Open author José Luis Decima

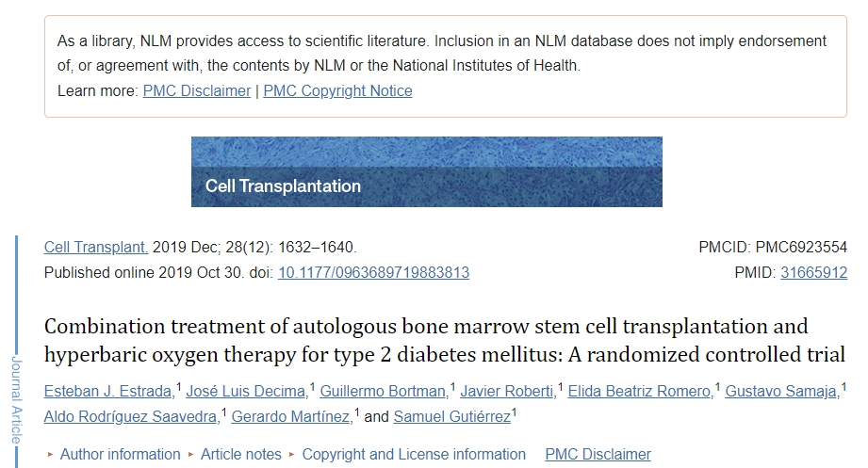247,392
